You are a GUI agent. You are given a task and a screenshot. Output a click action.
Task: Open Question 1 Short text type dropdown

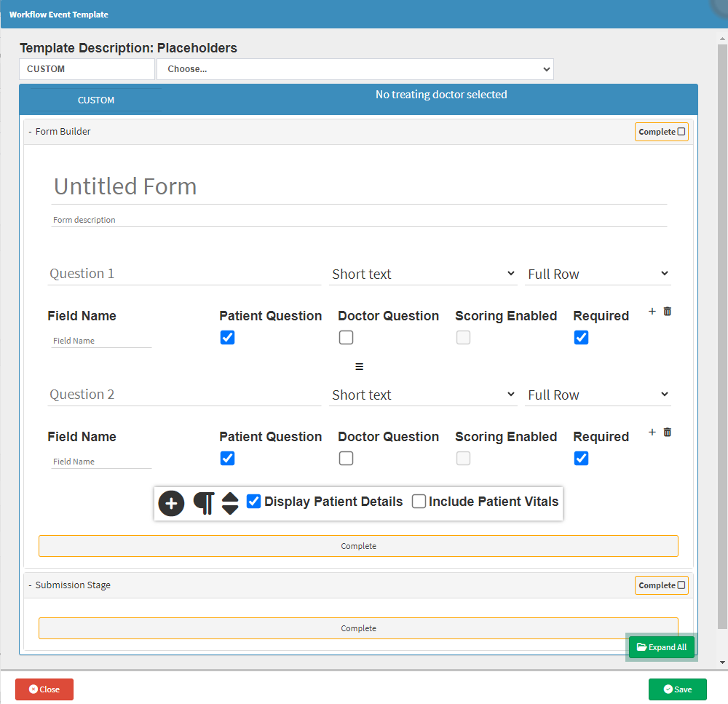click(424, 274)
